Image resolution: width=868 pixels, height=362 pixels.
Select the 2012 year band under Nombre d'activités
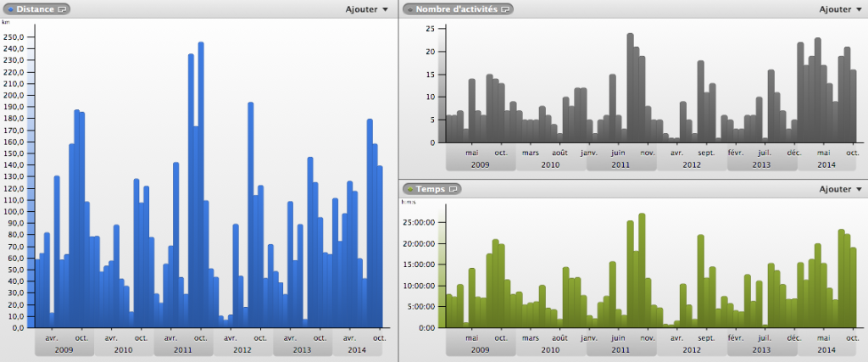691,164
